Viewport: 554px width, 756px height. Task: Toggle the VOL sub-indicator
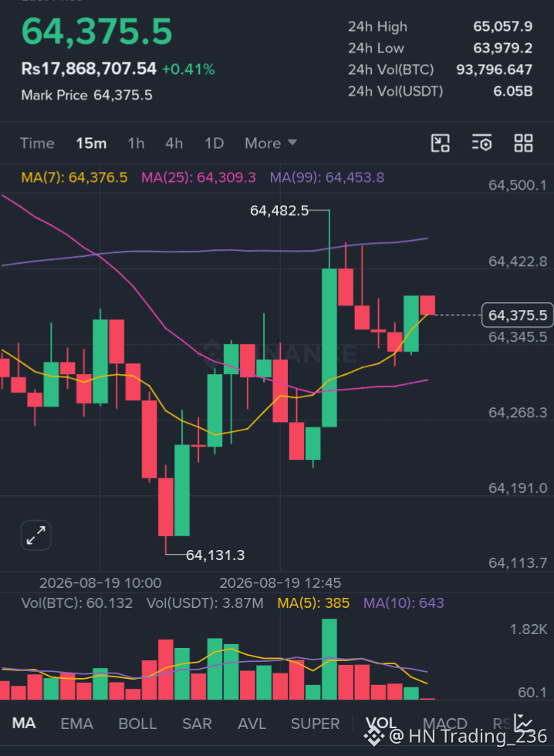pyautogui.click(x=381, y=723)
